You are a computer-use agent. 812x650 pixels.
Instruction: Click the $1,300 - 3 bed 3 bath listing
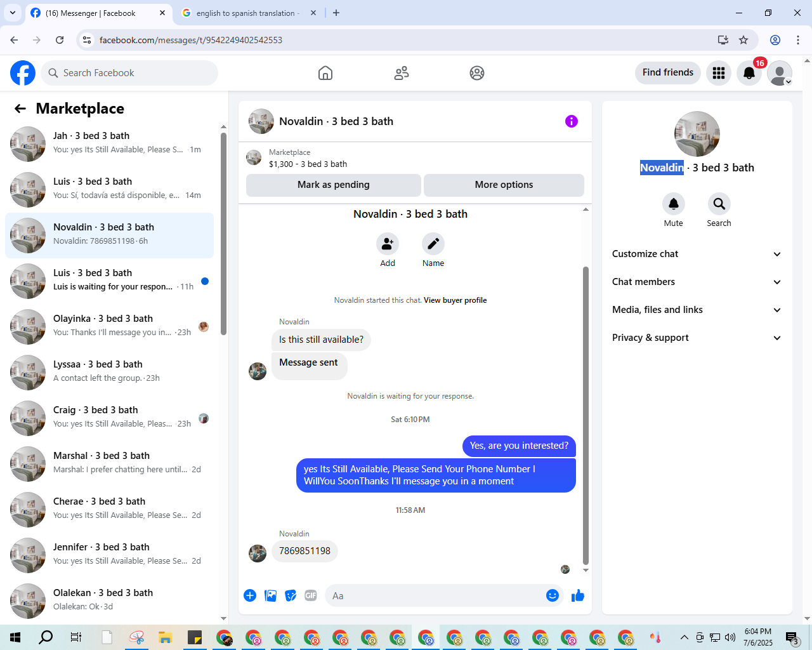308,164
